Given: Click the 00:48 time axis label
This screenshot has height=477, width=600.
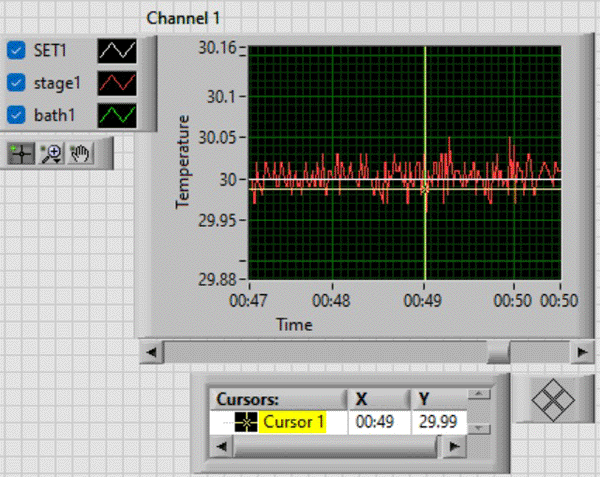Looking at the screenshot, I should coord(331,301).
